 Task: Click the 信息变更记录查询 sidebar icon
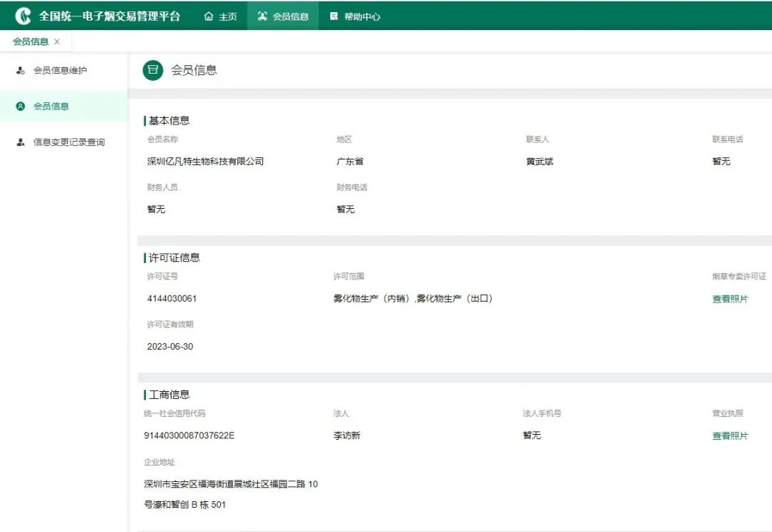(x=20, y=142)
